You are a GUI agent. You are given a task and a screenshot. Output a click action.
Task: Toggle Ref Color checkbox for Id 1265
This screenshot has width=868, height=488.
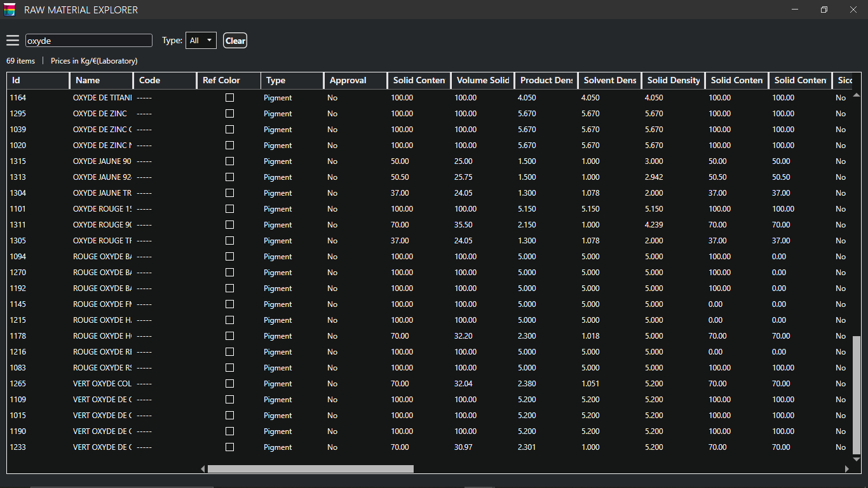coord(229,384)
